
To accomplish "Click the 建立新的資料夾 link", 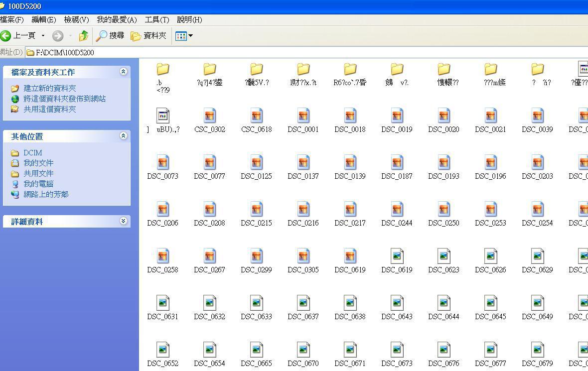I will click(x=50, y=88).
